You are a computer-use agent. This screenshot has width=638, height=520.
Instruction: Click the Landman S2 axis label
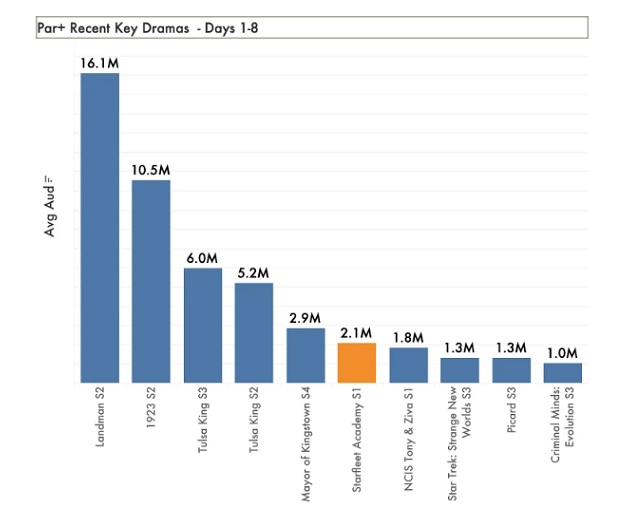pos(101,422)
